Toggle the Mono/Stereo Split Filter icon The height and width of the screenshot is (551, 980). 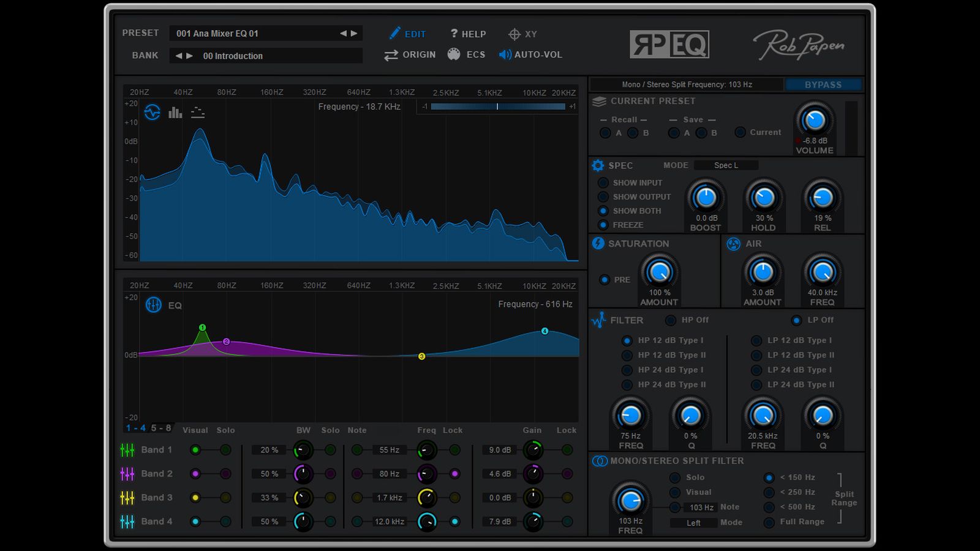(599, 461)
